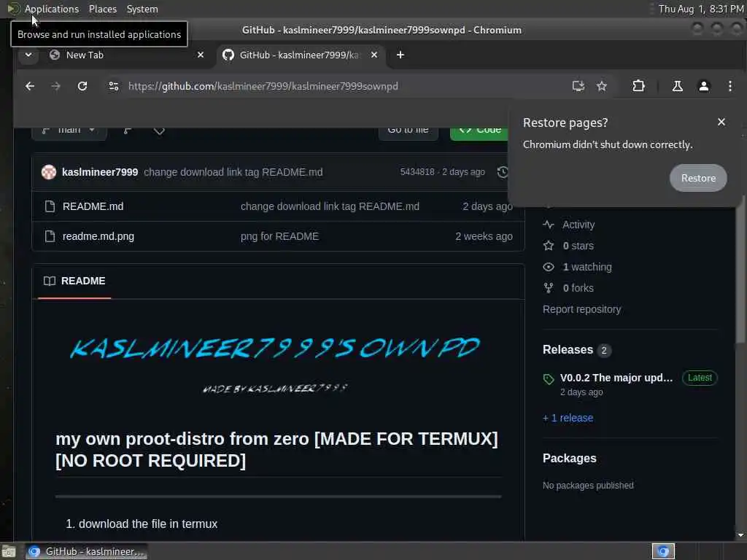This screenshot has height=560, width=747.
Task: Click the KASLMINEER7999'S OWN PD banner image
Action: pos(275,365)
